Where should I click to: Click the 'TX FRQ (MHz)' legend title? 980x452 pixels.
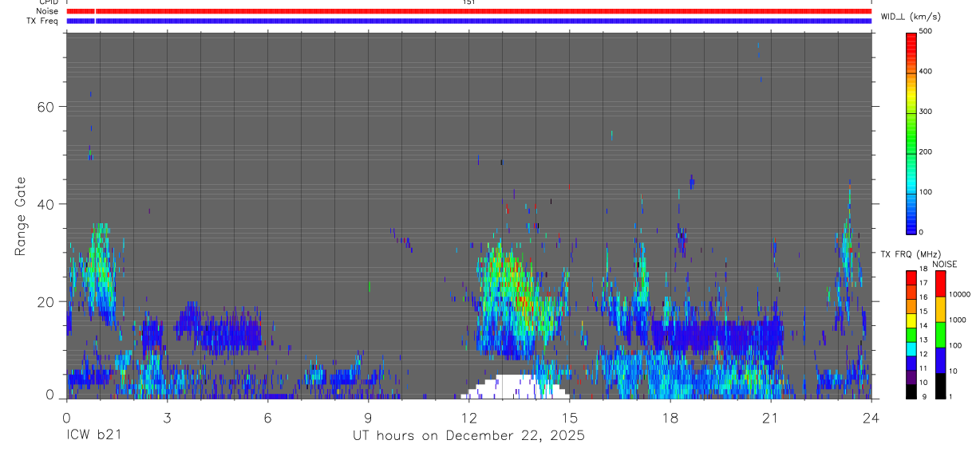tap(911, 254)
